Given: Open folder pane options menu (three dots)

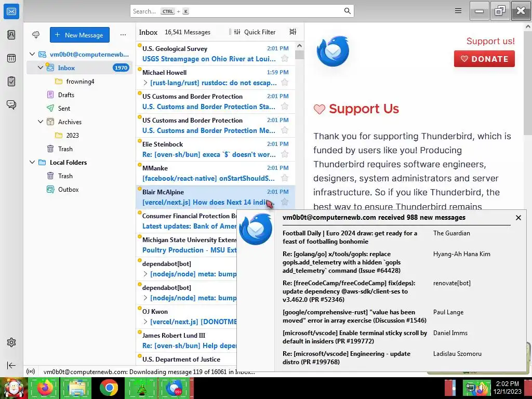Looking at the screenshot, I should [x=123, y=35].
